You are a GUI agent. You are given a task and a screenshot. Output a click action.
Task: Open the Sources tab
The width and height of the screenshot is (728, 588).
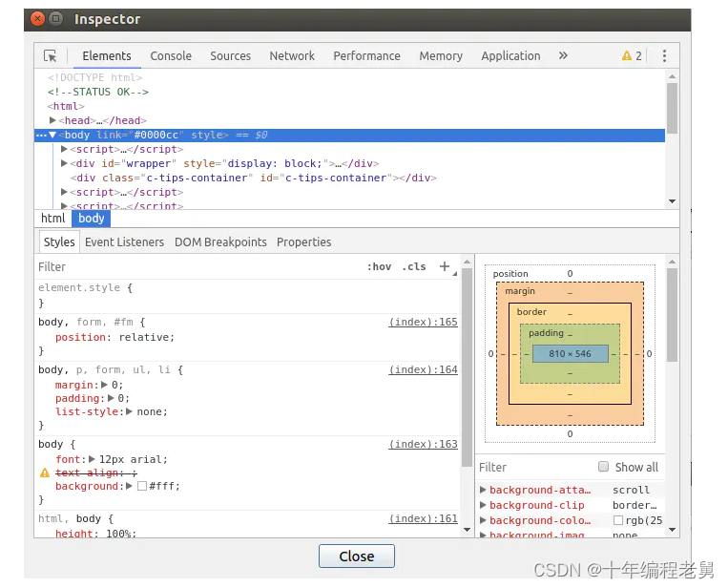pyautogui.click(x=230, y=55)
